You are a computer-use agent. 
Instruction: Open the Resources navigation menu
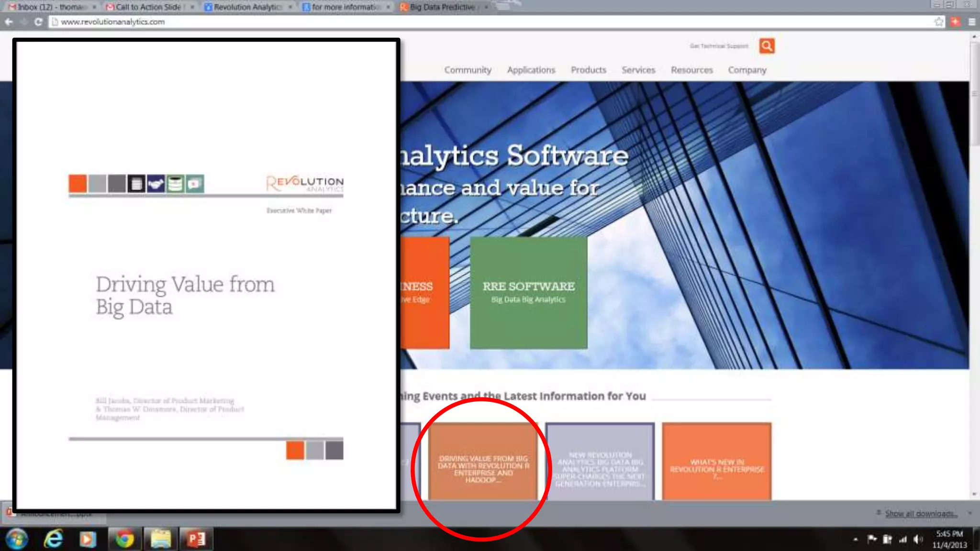tap(691, 70)
